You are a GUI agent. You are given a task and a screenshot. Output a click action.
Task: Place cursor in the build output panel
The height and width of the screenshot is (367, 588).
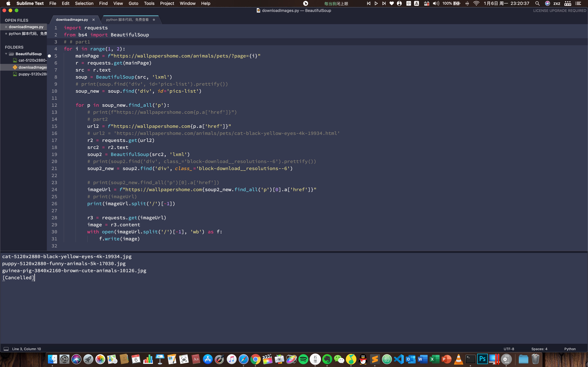click(146, 291)
